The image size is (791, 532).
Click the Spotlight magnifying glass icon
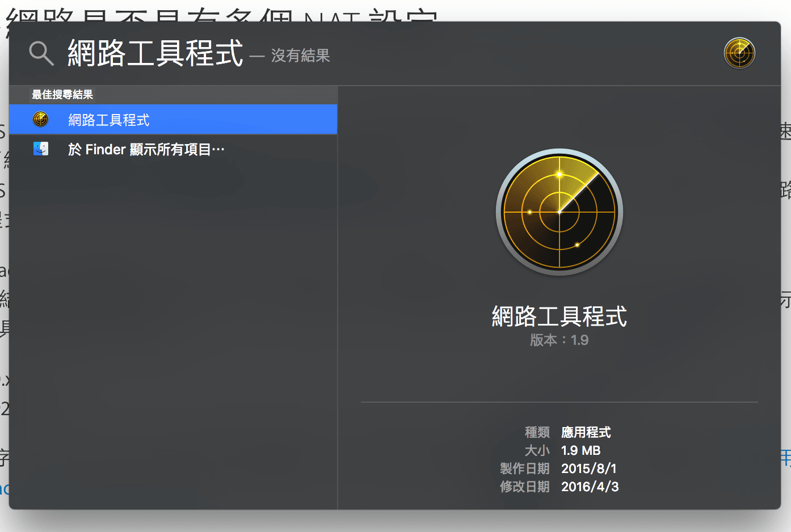(x=41, y=54)
